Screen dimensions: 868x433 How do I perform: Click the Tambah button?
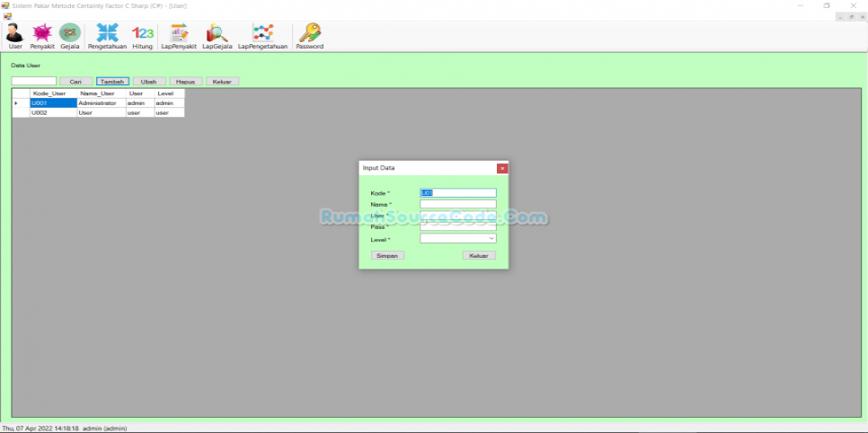tap(112, 82)
